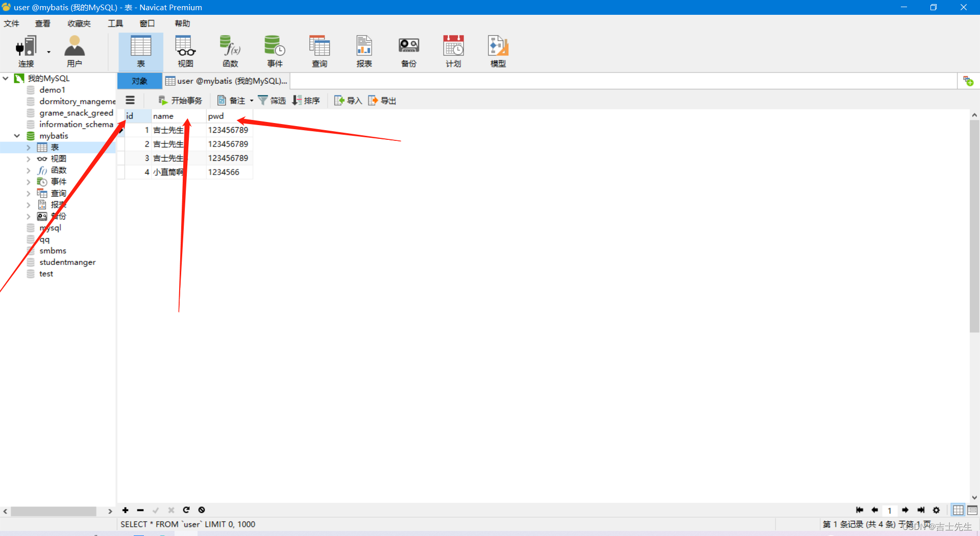
Task: Open the Backup (备份) toolbar icon
Action: click(409, 51)
